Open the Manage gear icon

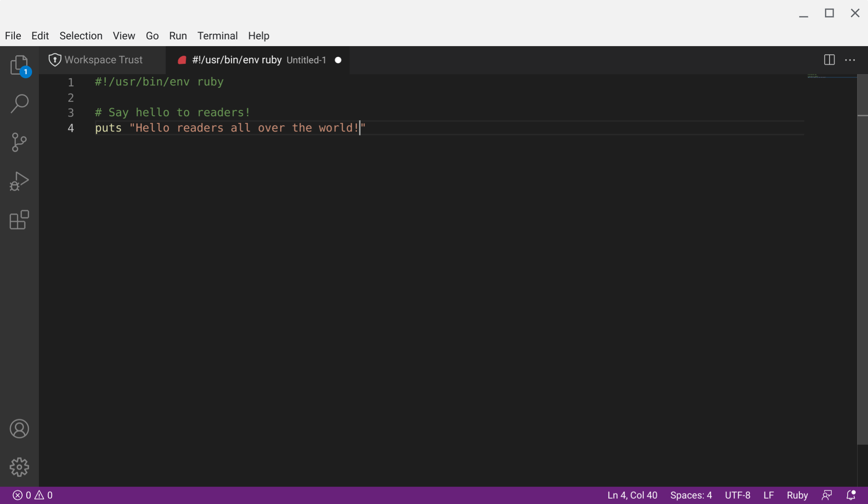tap(19, 467)
